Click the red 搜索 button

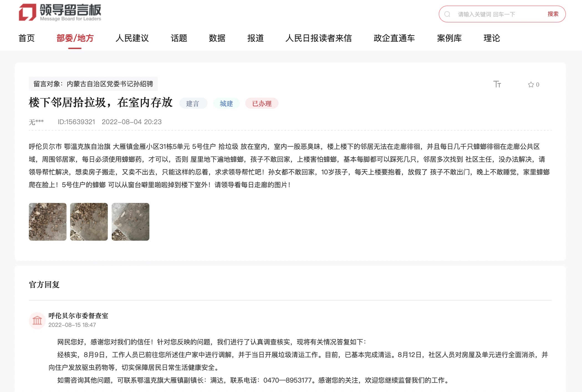(553, 14)
